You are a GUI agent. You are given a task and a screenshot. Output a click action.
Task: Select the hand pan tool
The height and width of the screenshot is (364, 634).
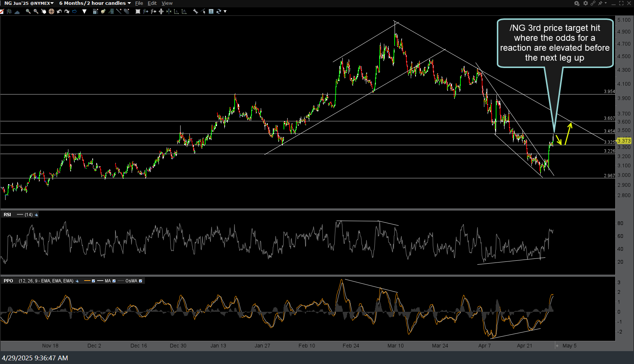(44, 11)
